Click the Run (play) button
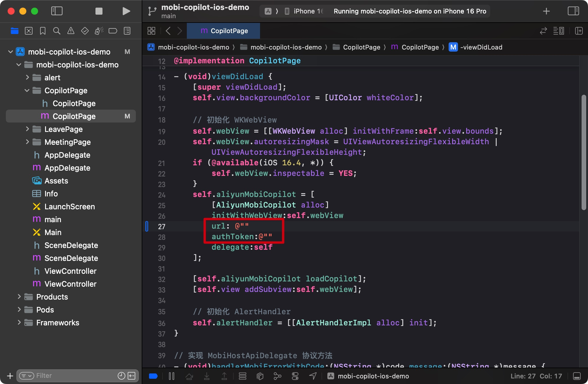Screen dimensions: 588x384 click(126, 11)
